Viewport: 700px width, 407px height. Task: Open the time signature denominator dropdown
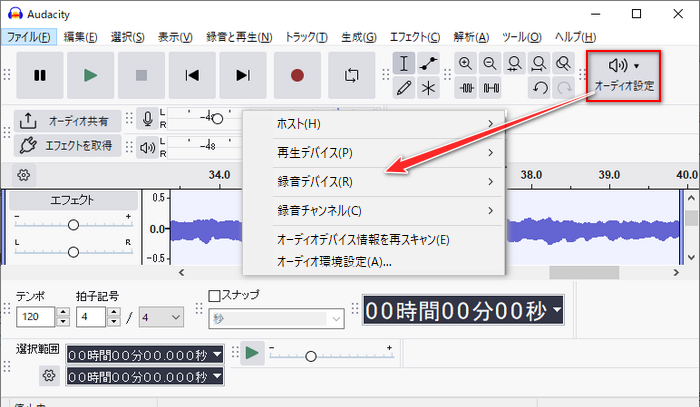[x=161, y=317]
